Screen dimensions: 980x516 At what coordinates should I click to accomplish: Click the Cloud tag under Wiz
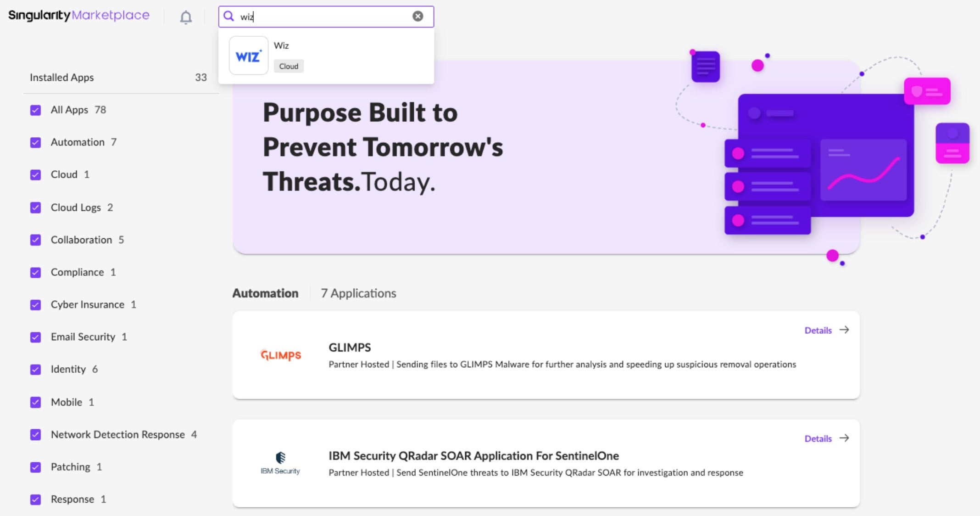[x=289, y=66]
